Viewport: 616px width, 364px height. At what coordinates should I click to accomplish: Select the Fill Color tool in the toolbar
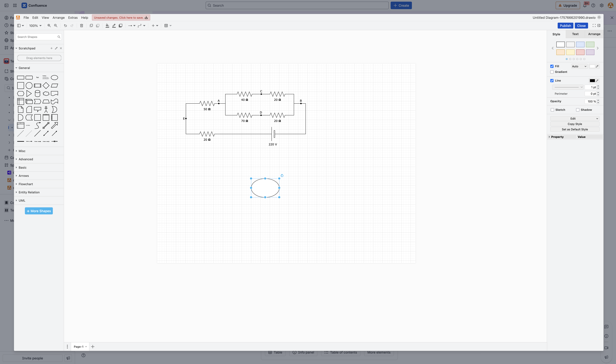point(107,25)
